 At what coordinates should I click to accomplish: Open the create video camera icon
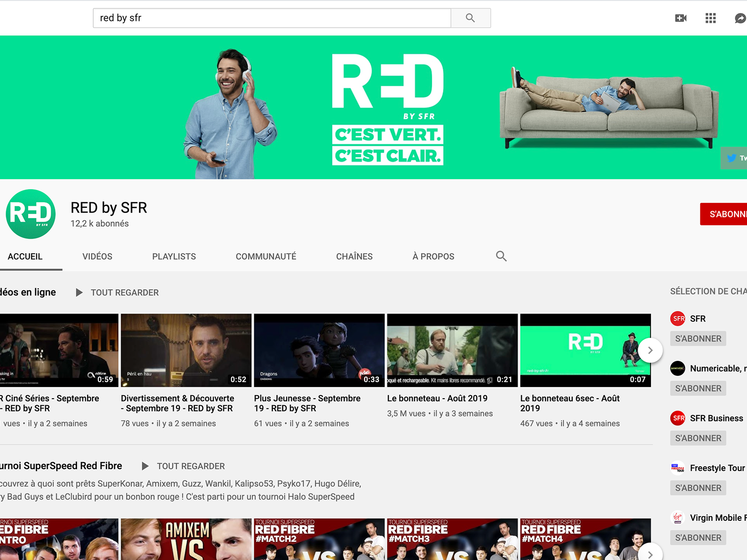681,18
